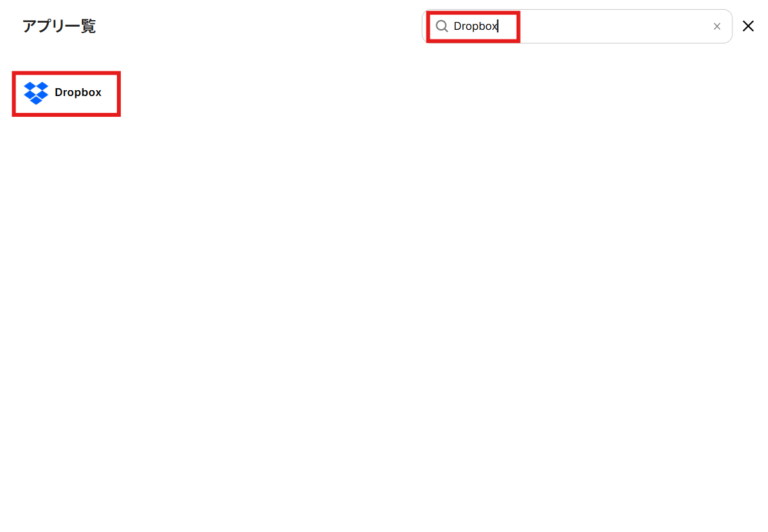This screenshot has height=532, width=768.
Task: Click the typed word Dropbox in the search box
Action: (476, 27)
